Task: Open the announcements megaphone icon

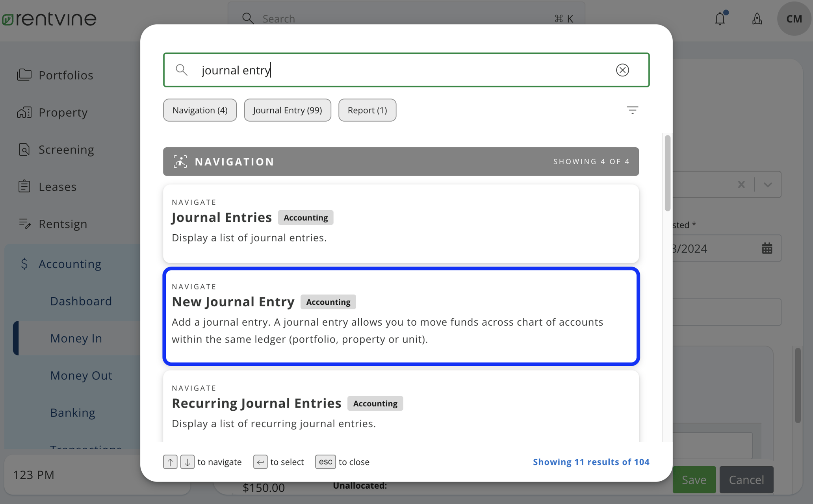Action: [757, 19]
